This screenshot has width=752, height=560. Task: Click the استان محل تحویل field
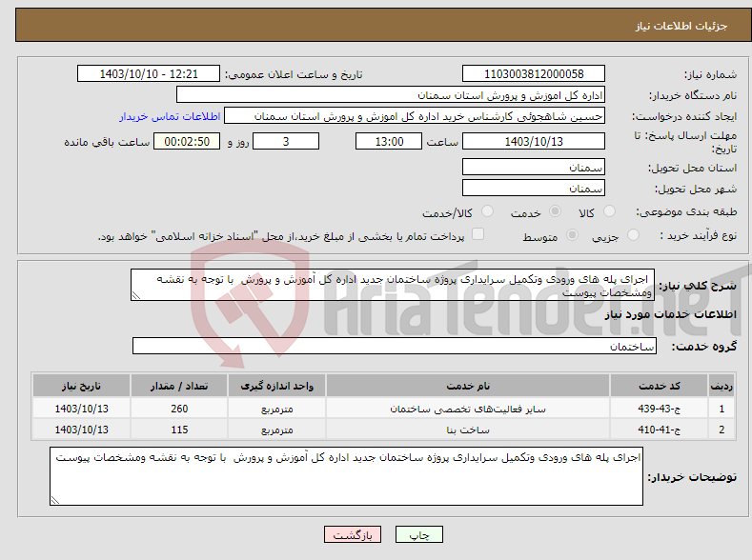pyautogui.click(x=534, y=167)
